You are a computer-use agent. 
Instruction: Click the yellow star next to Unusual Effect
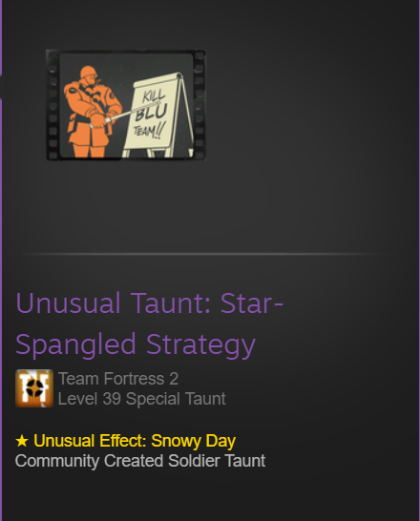click(22, 441)
